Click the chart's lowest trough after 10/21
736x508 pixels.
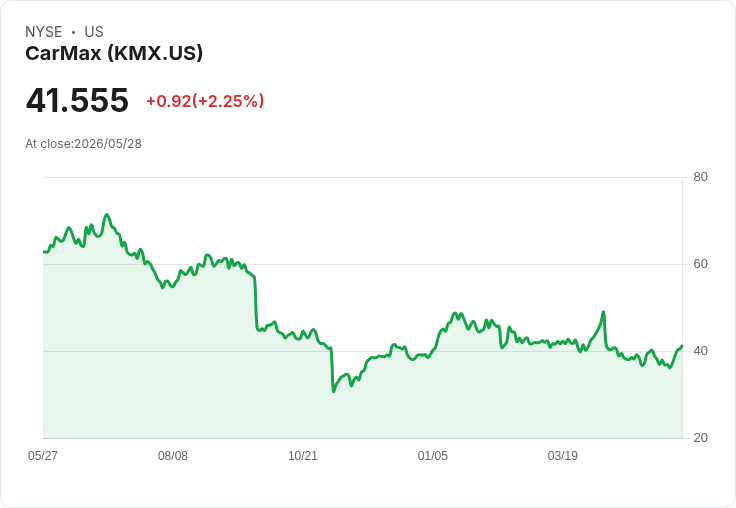pyautogui.click(x=334, y=391)
